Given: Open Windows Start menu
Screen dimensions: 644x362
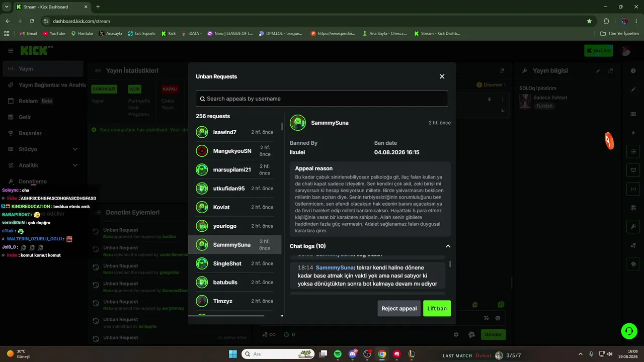Looking at the screenshot, I should [233, 354].
